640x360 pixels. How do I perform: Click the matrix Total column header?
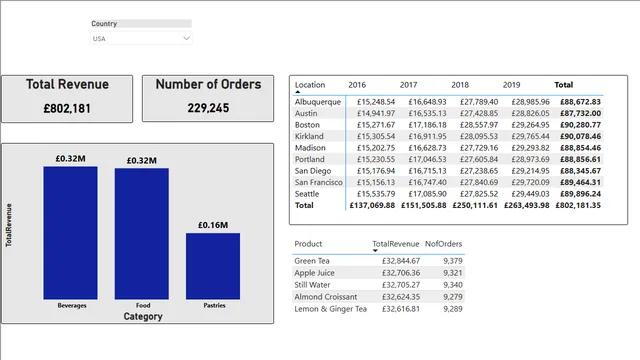point(564,85)
